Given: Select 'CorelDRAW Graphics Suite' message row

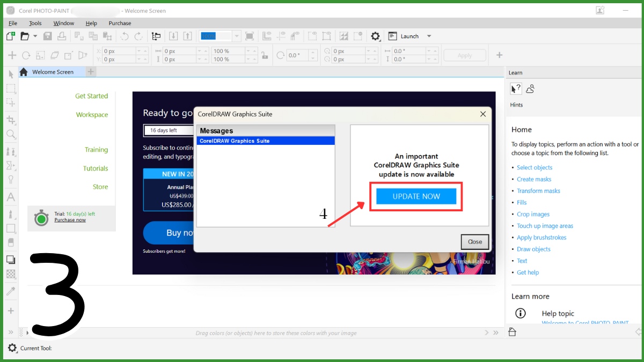Looking at the screenshot, I should point(266,141).
